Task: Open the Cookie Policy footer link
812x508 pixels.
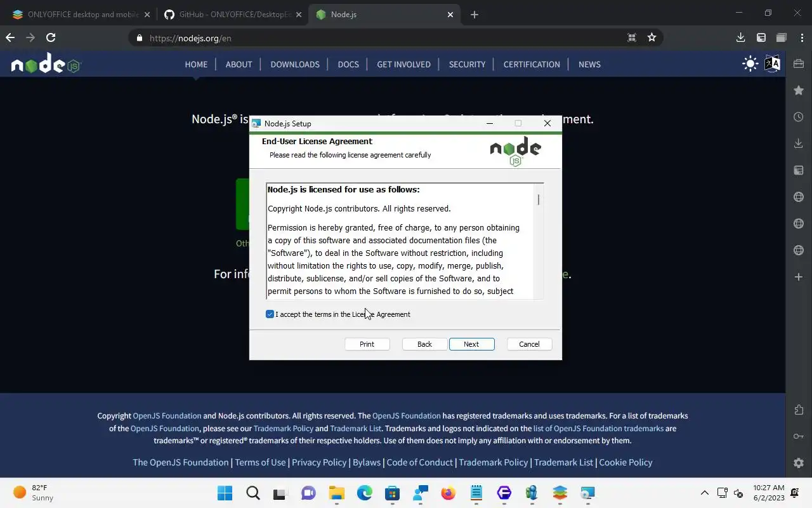Action: [625, 462]
